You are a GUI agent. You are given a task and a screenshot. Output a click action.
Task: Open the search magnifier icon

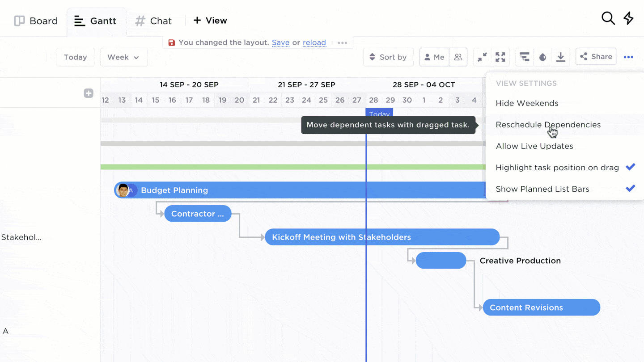tap(608, 18)
